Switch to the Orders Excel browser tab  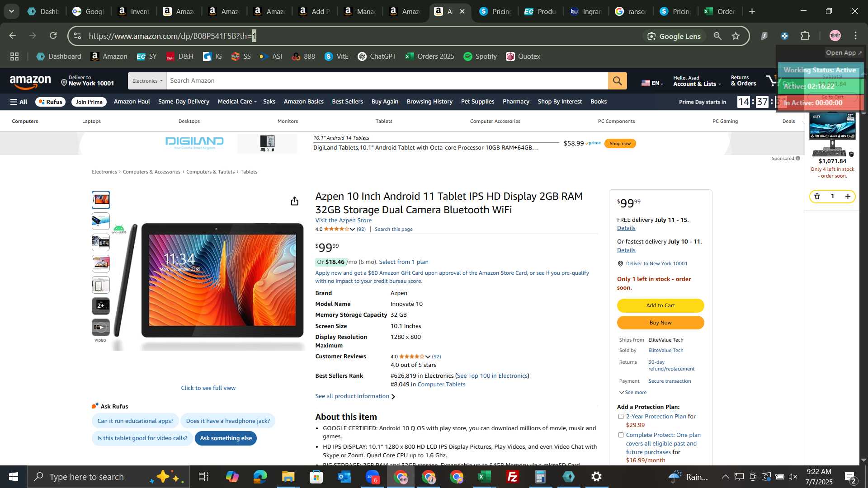coord(720,11)
